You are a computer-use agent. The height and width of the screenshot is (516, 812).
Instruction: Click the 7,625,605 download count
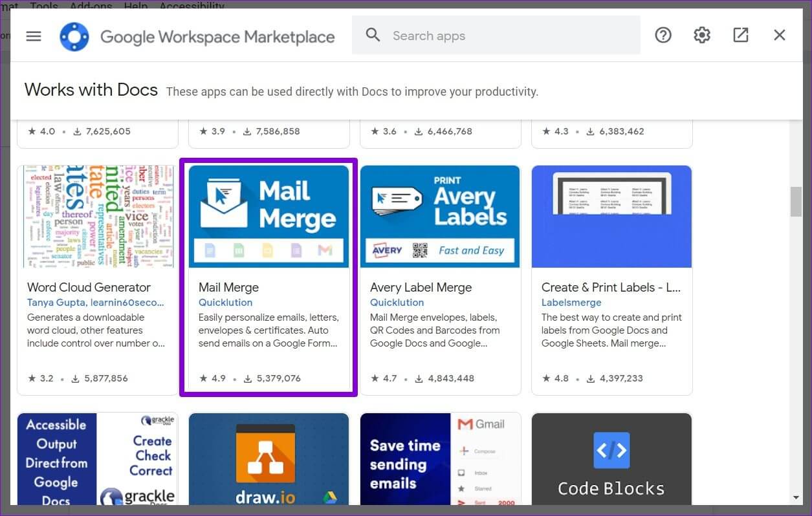click(x=102, y=131)
